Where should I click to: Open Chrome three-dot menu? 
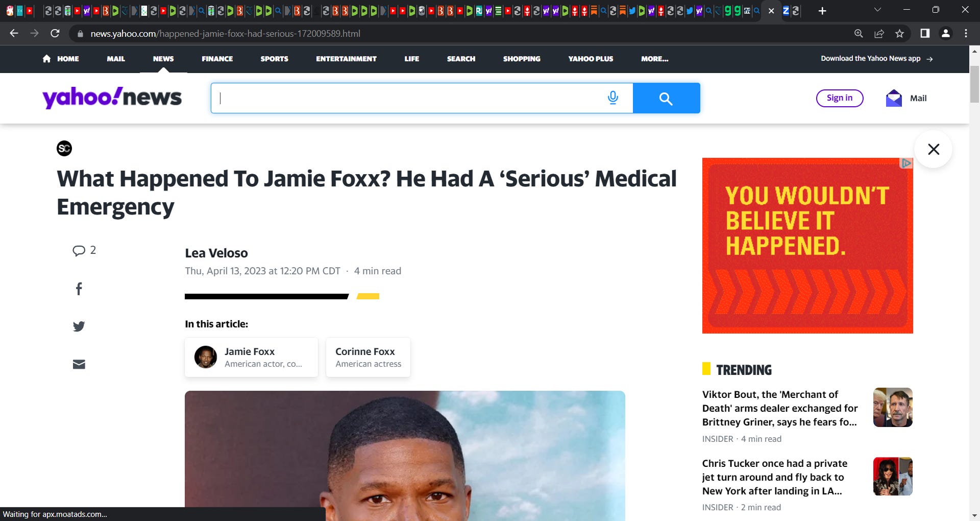(966, 33)
